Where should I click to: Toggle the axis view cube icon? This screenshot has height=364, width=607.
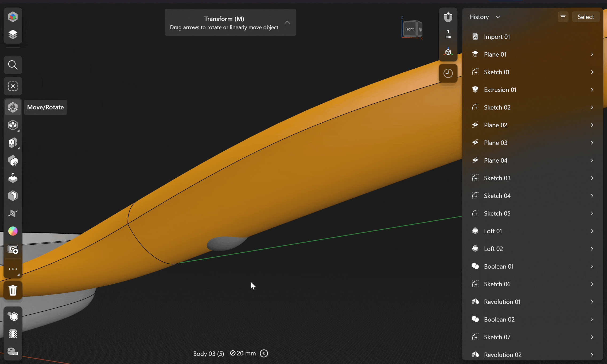(448, 52)
